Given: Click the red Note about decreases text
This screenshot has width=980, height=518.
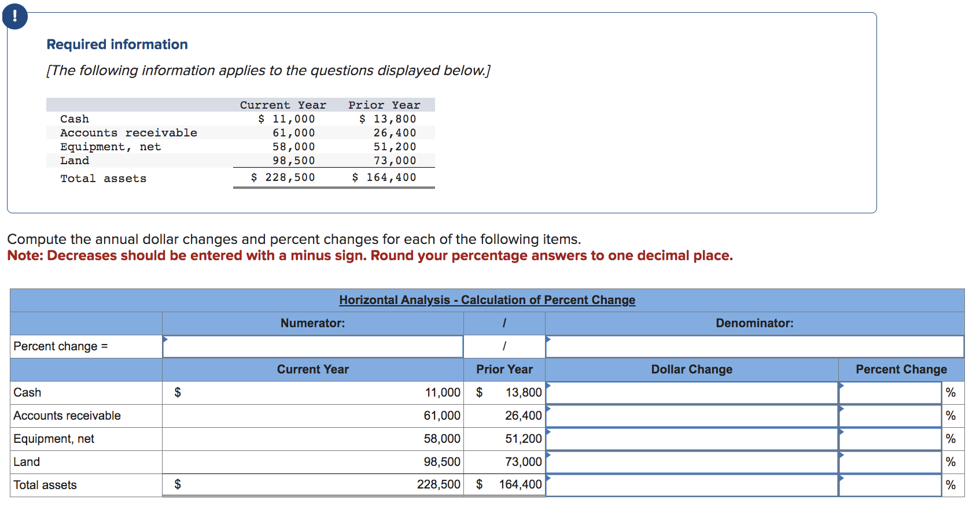Looking at the screenshot, I should [x=370, y=256].
